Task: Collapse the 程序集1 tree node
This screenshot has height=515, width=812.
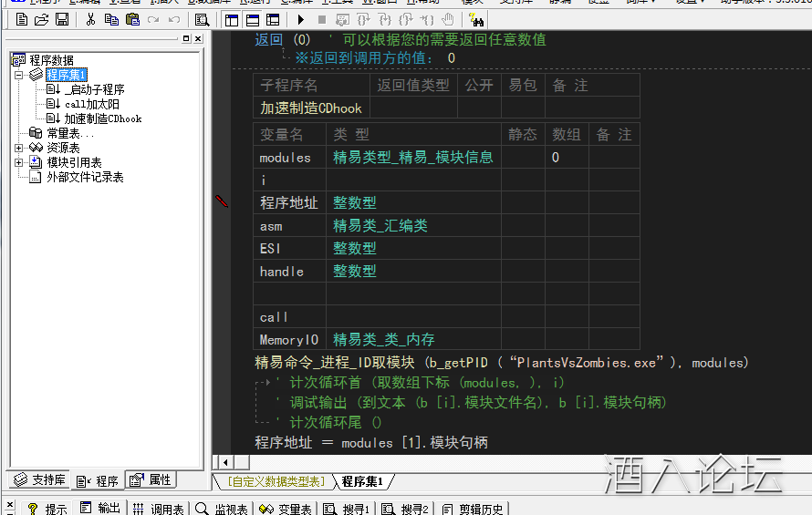Action: [19, 75]
